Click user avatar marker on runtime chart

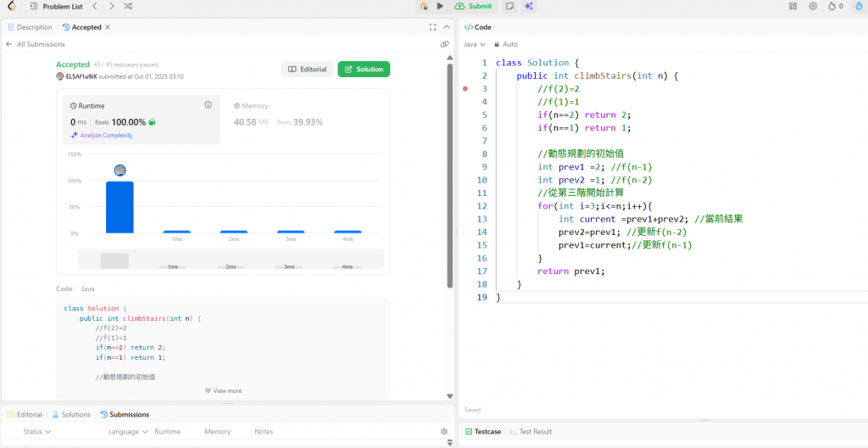click(x=120, y=171)
